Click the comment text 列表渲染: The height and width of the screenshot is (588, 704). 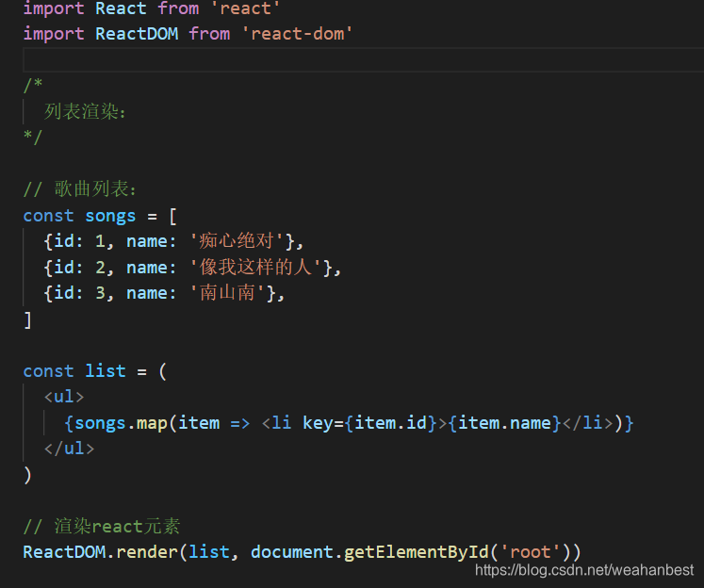tap(85, 111)
